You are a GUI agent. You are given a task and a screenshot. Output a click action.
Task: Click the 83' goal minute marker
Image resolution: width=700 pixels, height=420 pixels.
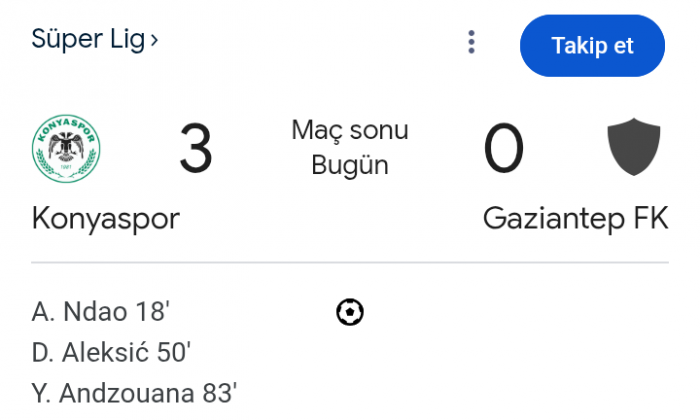(x=220, y=393)
